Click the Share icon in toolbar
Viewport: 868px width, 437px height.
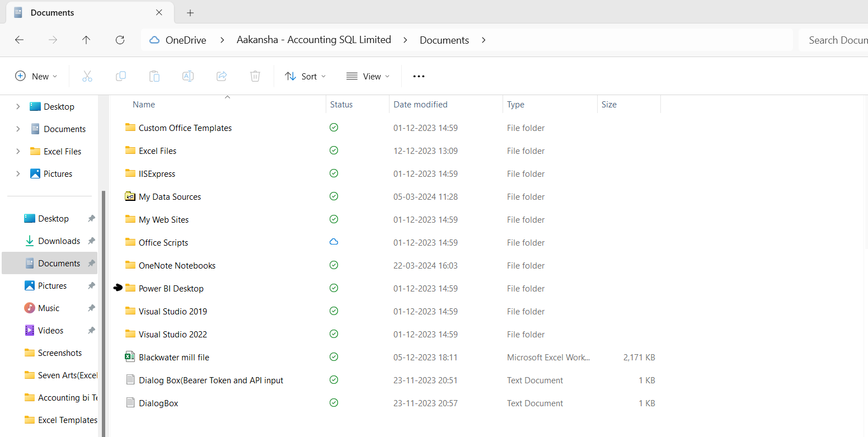coord(222,76)
